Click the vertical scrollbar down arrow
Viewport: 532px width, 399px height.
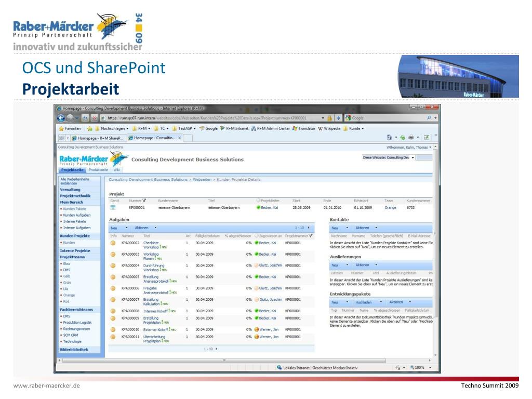435,355
